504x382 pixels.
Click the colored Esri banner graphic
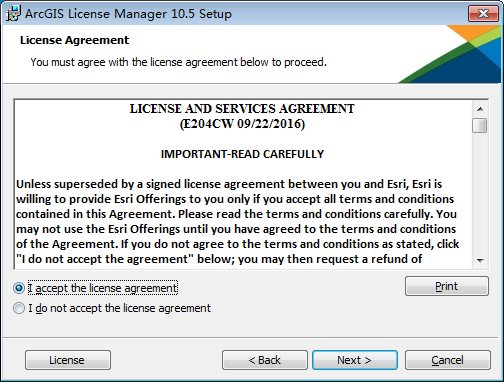[450, 54]
